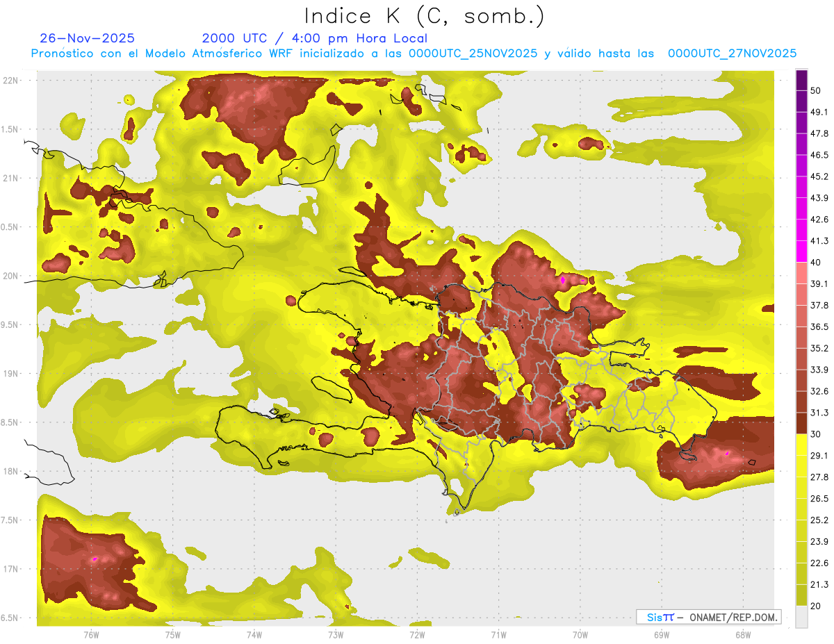Click the longitude label "72W"
Screen dimensions: 834x644
pos(417,635)
